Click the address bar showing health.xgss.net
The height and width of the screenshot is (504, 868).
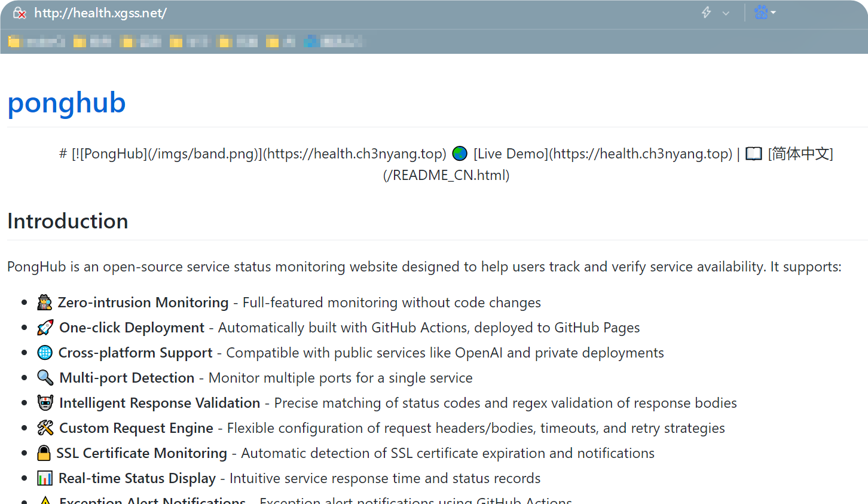point(359,13)
